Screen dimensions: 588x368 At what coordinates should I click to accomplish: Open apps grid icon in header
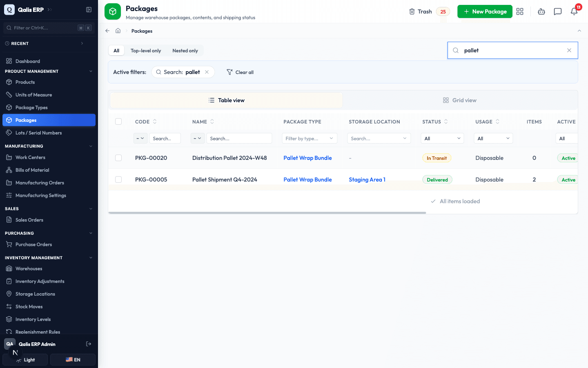click(520, 11)
